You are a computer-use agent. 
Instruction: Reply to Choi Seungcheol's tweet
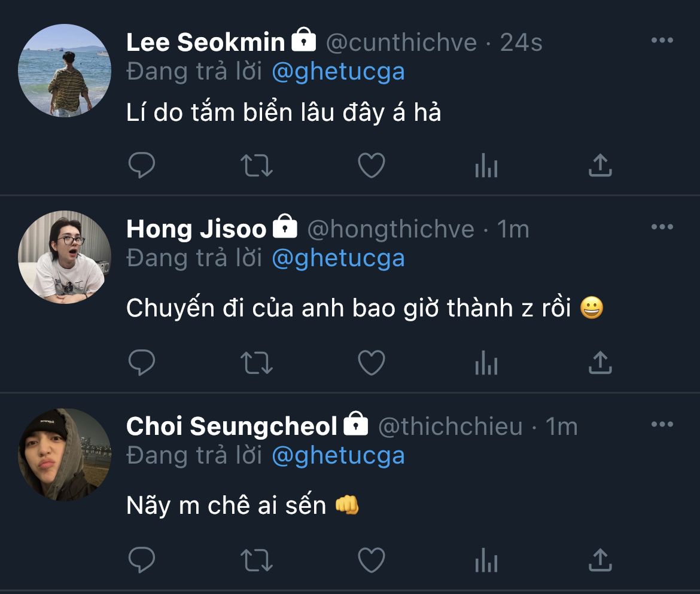[x=142, y=561]
